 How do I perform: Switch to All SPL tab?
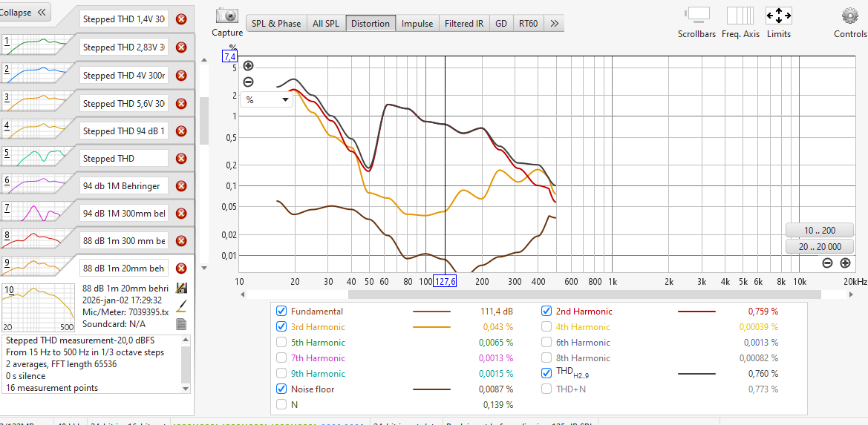point(326,23)
